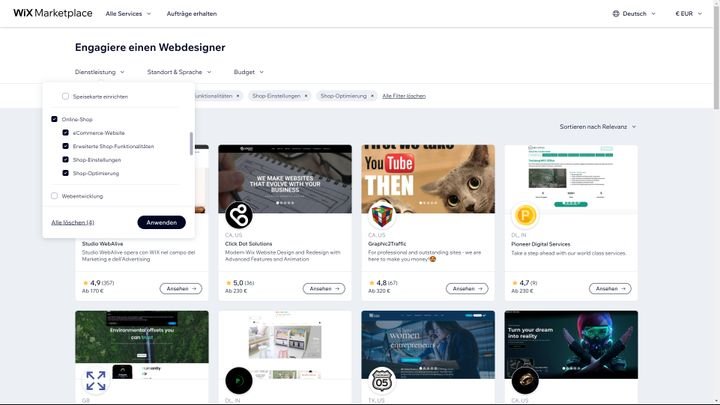Open the YouTube cat preview image
This screenshot has height=405, width=720.
tap(428, 179)
